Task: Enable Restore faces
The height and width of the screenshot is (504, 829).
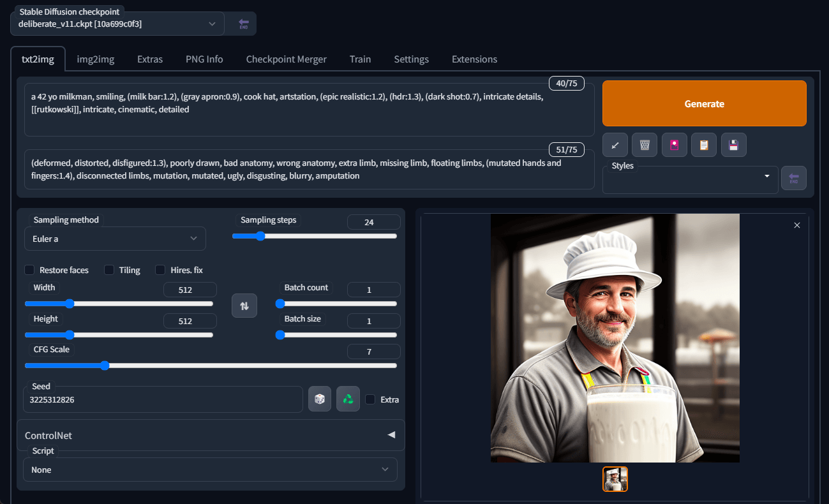Action: pyautogui.click(x=30, y=270)
